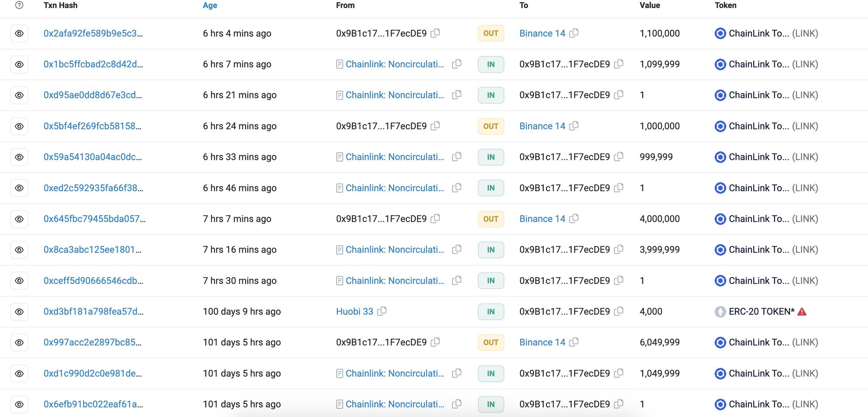Open the Binance 14 address link

click(542, 33)
